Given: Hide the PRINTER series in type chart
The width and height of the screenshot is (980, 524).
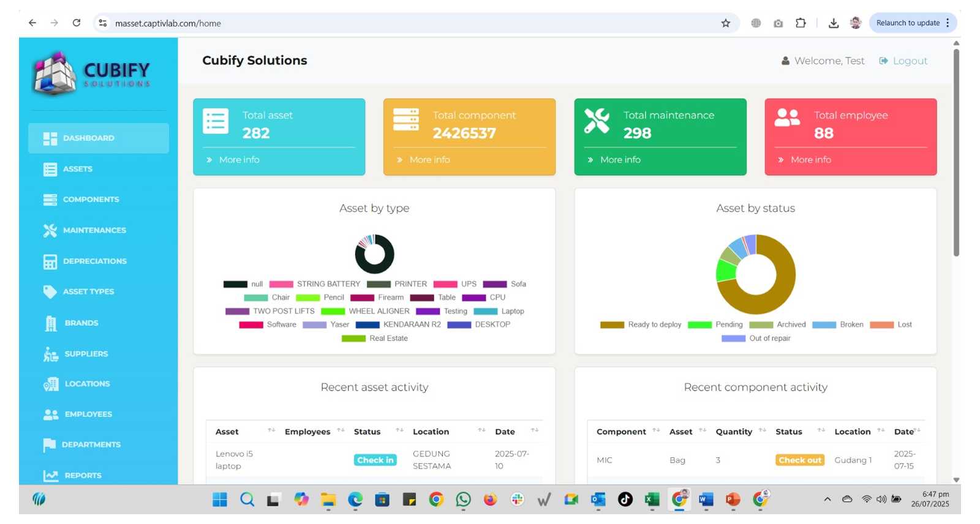Looking at the screenshot, I should click(x=397, y=285).
